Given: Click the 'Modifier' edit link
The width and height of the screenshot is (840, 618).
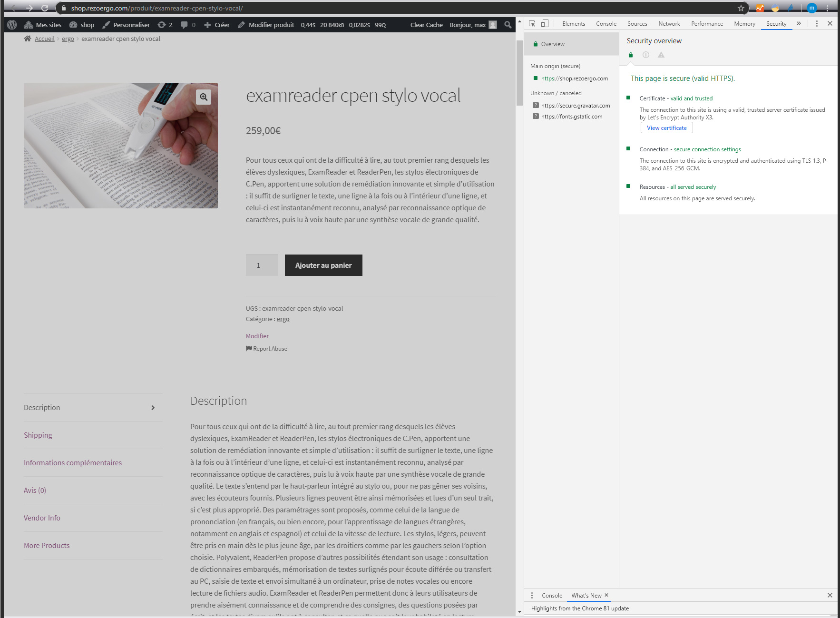Looking at the screenshot, I should coord(257,336).
